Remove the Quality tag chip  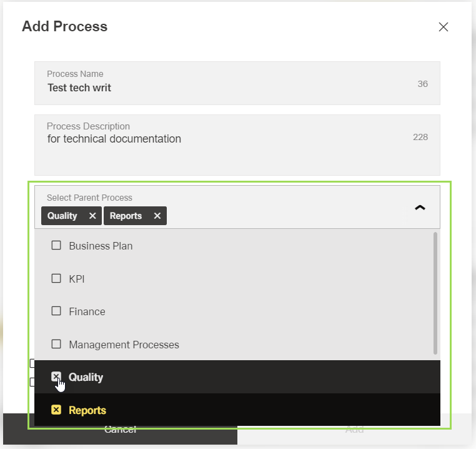tap(92, 216)
